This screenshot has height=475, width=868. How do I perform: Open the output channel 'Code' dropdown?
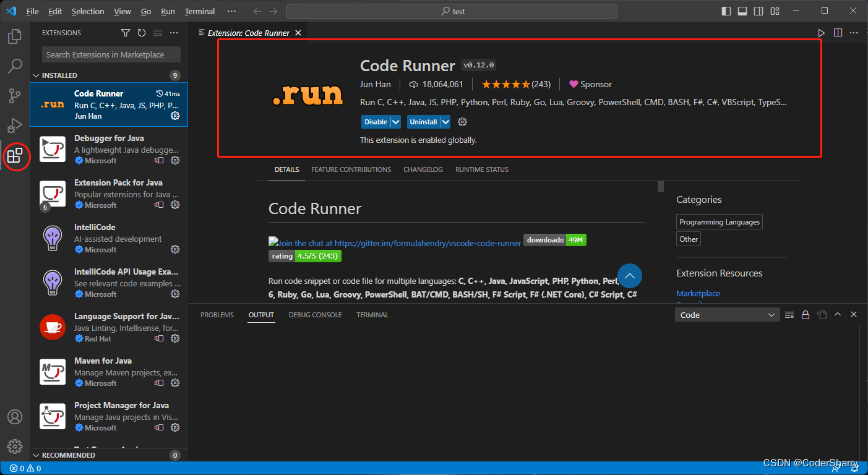point(727,315)
